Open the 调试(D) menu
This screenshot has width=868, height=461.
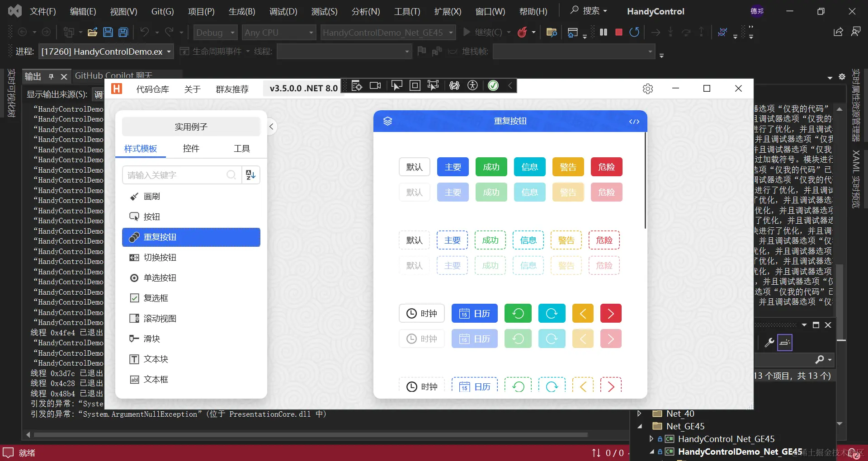[x=283, y=11]
